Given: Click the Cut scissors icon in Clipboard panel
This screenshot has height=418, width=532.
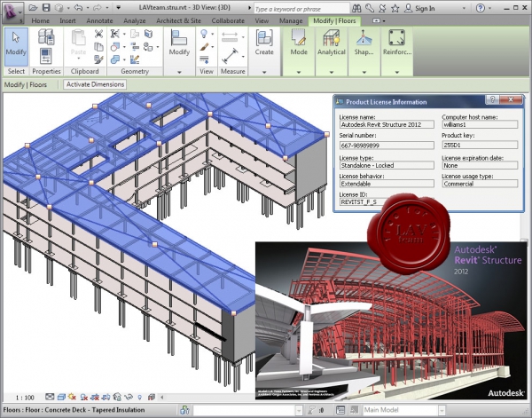Looking at the screenshot, I should tap(98, 33).
